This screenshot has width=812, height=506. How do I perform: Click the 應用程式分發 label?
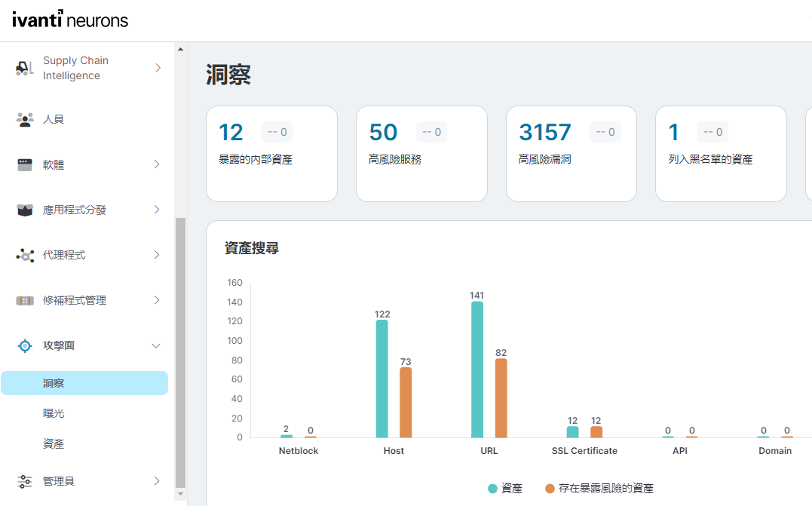pyautogui.click(x=75, y=210)
